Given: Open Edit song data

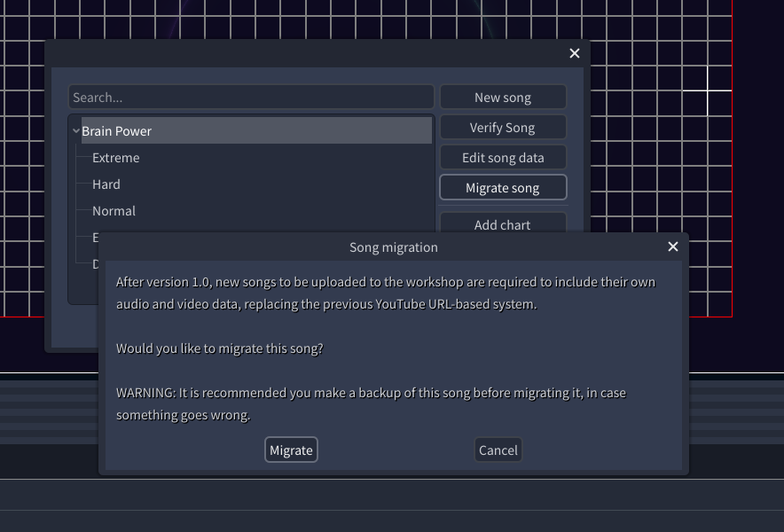Looking at the screenshot, I should click(x=502, y=158).
